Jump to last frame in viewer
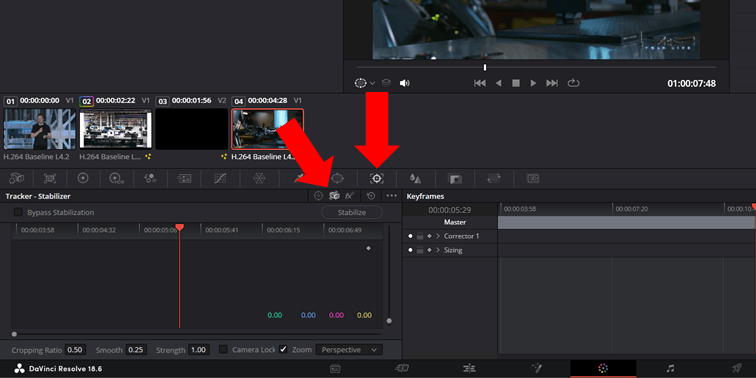Screen dimensions: 756x378 click(552, 83)
